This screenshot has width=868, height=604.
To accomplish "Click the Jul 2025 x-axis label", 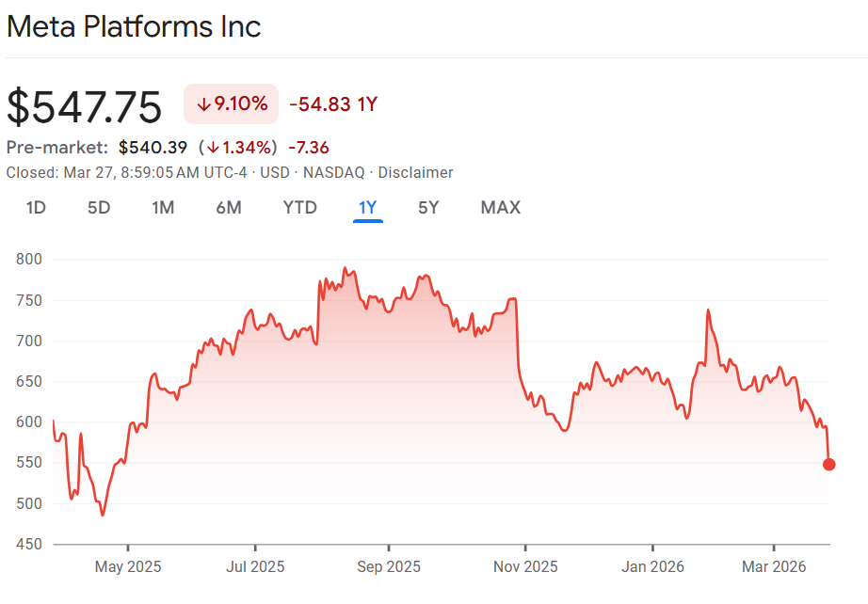I will tap(255, 567).
